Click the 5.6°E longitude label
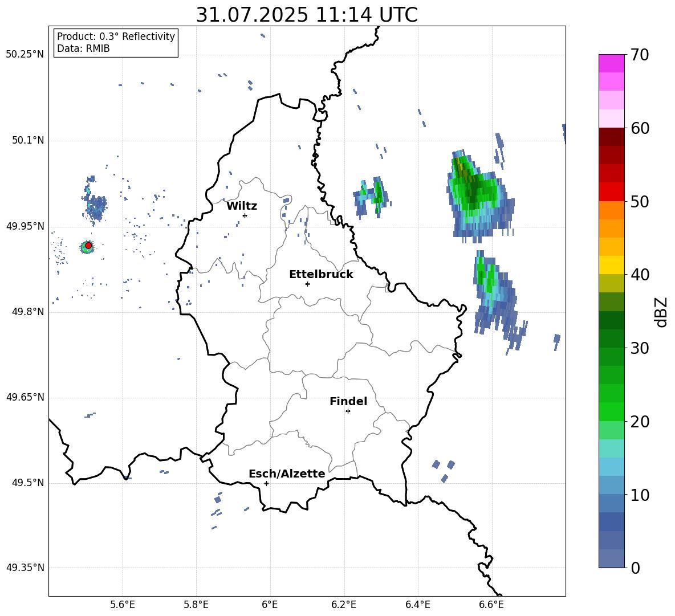675x616 pixels. click(123, 605)
